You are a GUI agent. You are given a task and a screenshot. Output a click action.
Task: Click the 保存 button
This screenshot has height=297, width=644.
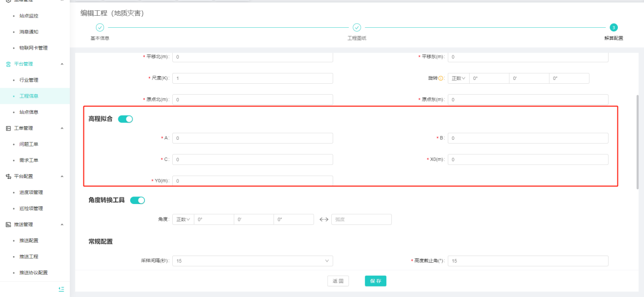(x=375, y=281)
